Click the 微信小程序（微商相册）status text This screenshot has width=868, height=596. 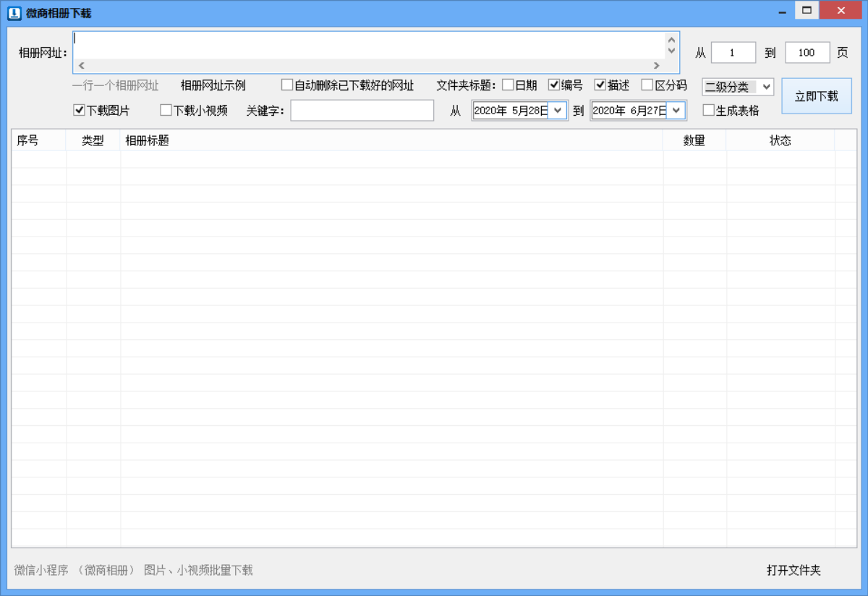[134, 571]
